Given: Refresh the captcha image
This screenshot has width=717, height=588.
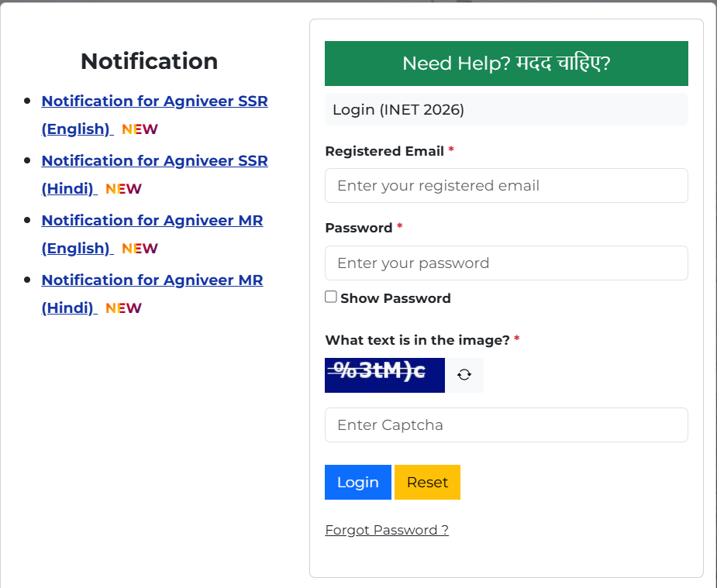Looking at the screenshot, I should (x=464, y=375).
